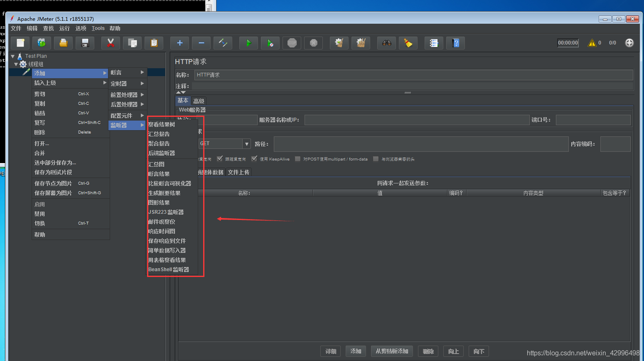This screenshot has height=361, width=644.
Task: Click the 删除 button below the table
Action: coord(428,351)
